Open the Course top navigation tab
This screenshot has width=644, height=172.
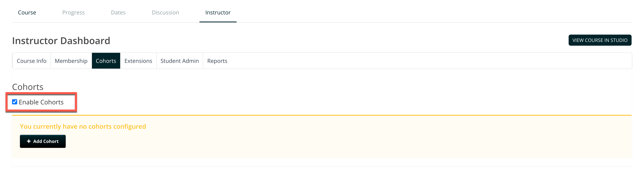tap(27, 12)
